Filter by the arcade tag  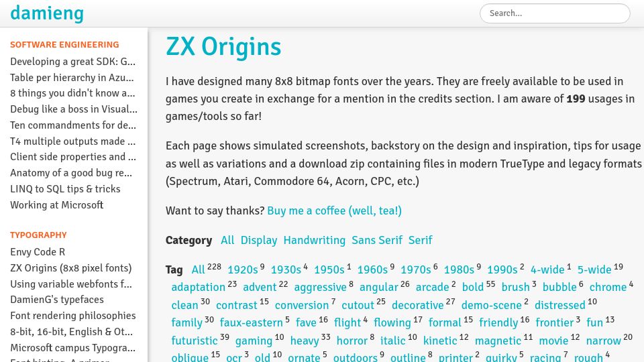pos(433,288)
